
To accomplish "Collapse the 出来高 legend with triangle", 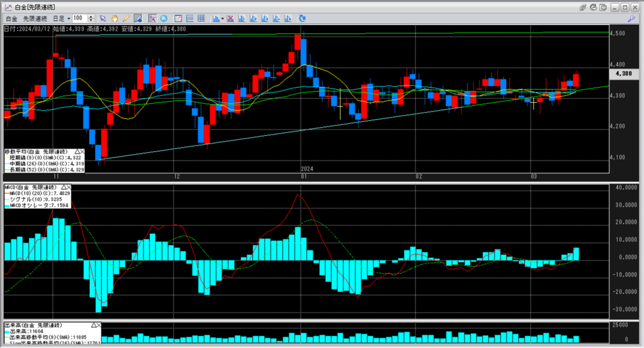I will tap(92, 325).
